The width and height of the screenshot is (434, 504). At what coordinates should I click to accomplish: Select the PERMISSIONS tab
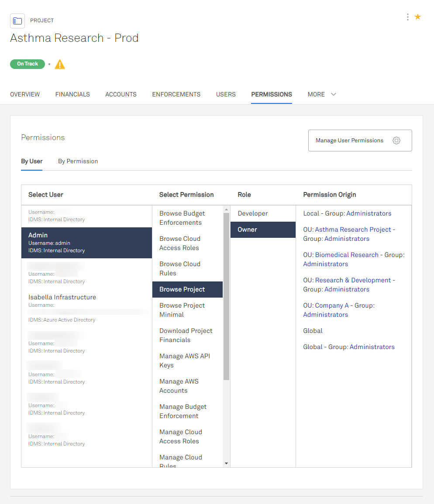(x=272, y=94)
